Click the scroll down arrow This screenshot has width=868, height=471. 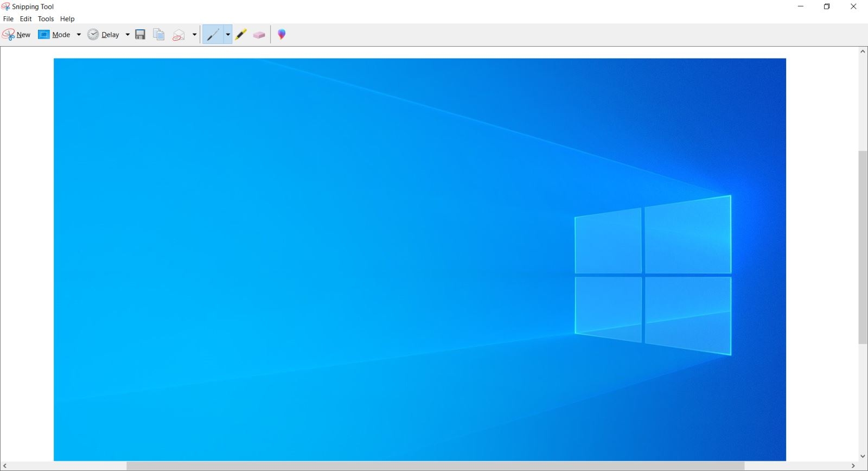tap(863, 456)
